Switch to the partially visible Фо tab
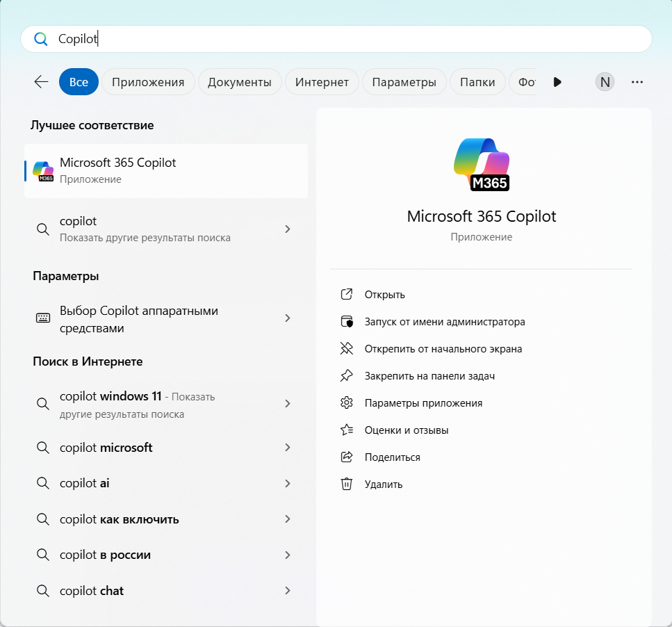This screenshot has height=627, width=672. [x=524, y=82]
